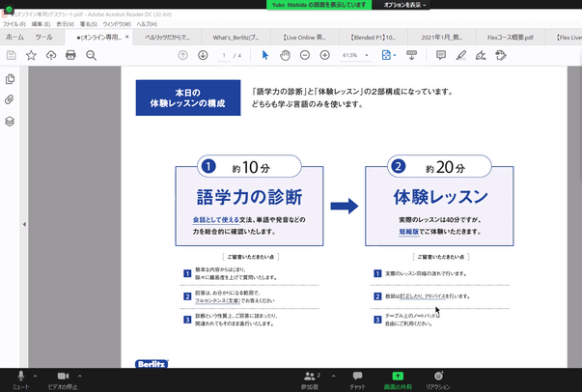Expand audio options arrow next to mute
The width and height of the screenshot is (582, 392).
click(36, 376)
